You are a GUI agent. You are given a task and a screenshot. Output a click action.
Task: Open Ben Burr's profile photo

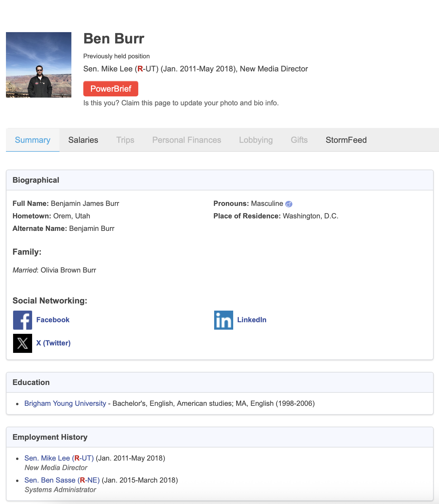39,65
